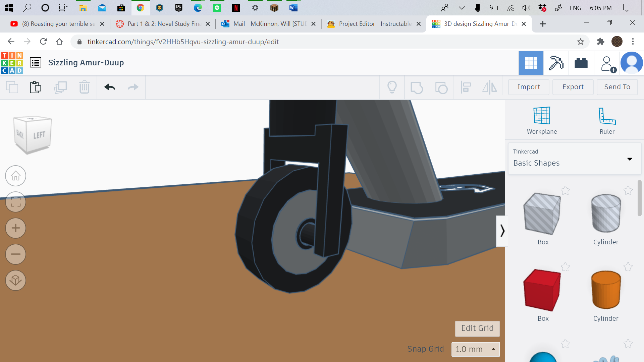Undo the last action
The width and height of the screenshot is (644, 362).
pyautogui.click(x=110, y=87)
